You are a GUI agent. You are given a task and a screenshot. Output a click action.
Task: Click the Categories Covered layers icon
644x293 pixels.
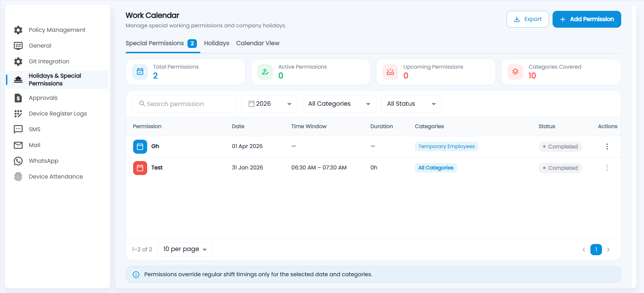[515, 72]
